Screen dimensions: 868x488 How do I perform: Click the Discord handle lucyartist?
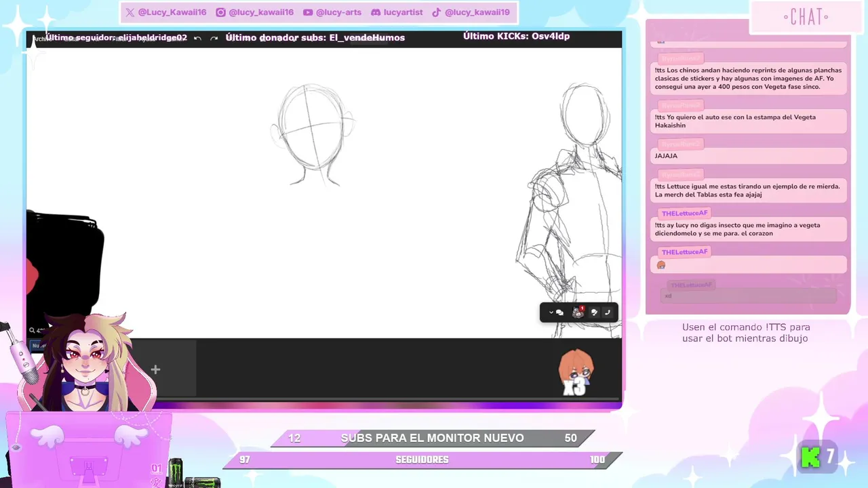396,12
